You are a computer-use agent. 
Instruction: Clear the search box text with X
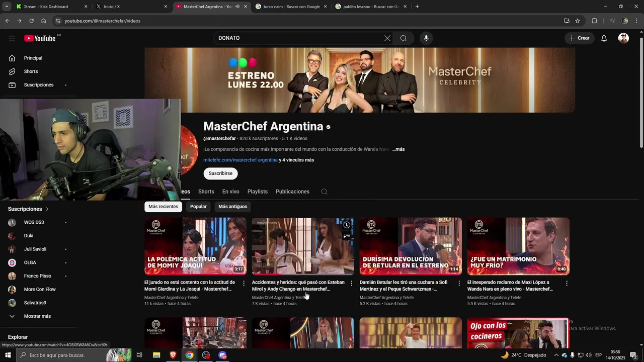pos(387,38)
